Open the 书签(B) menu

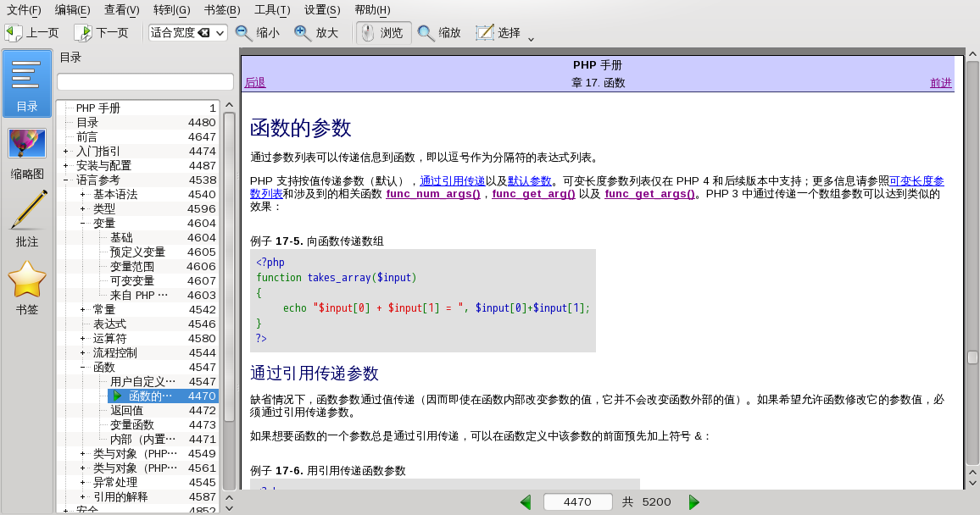tap(222, 10)
